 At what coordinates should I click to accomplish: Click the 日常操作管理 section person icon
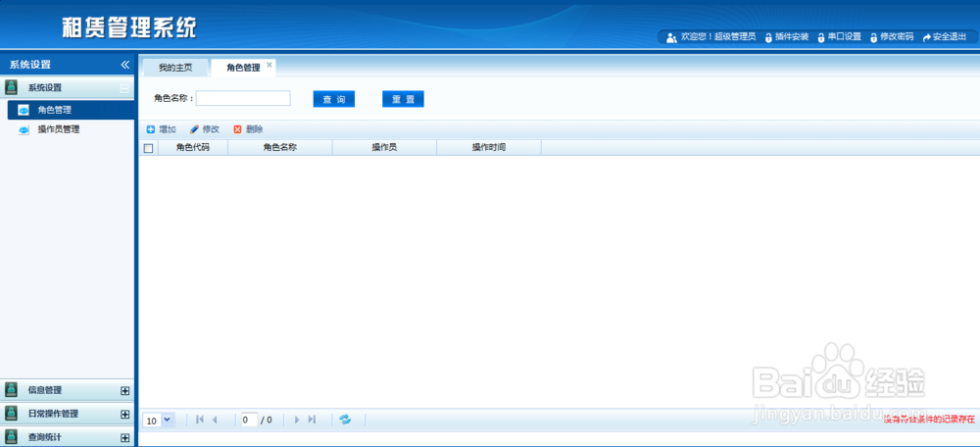tap(11, 414)
